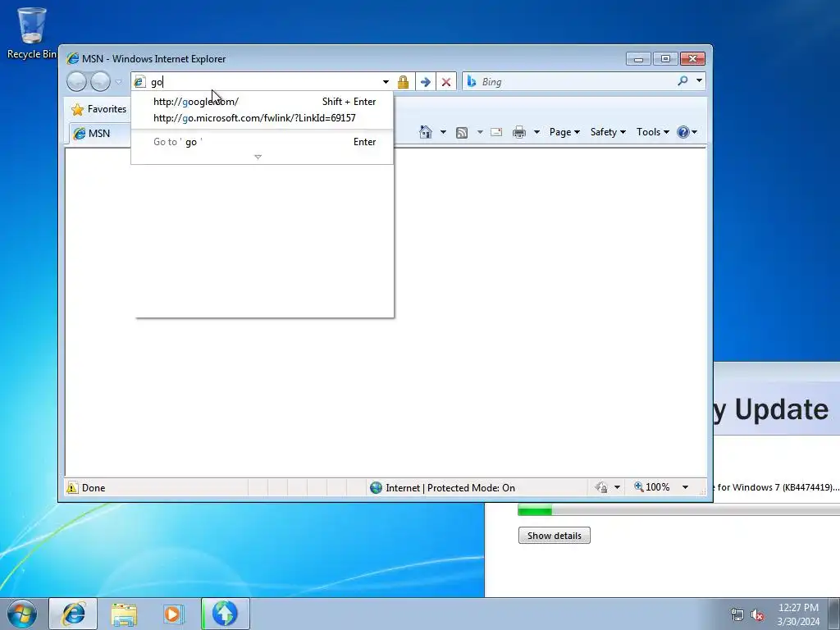
Task: Minimize the Internet Explorer window
Action: click(x=638, y=58)
